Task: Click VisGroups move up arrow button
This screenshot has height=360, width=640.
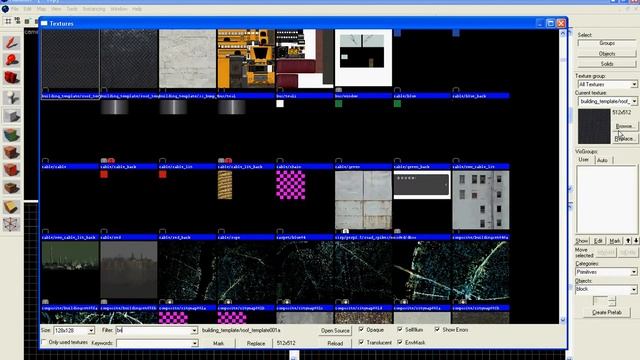Action: [628, 241]
